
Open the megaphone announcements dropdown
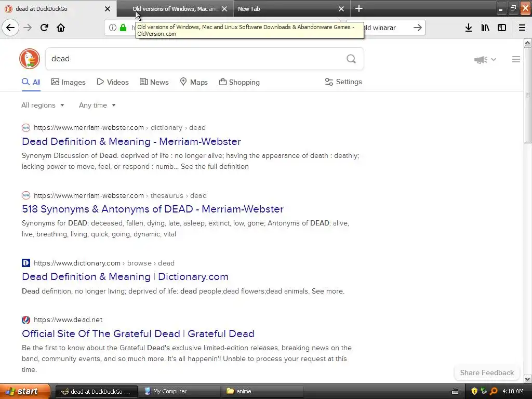(485, 60)
